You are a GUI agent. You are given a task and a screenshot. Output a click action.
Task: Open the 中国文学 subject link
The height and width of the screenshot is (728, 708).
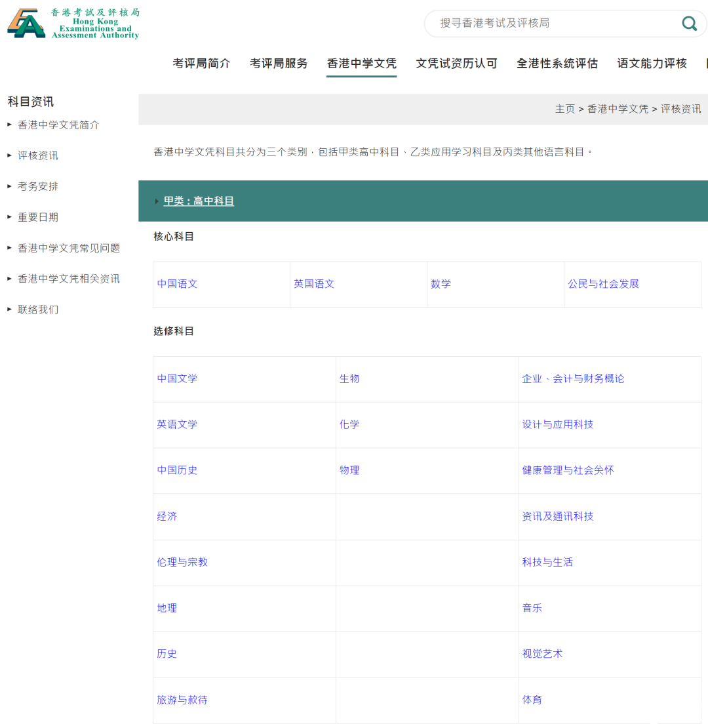click(x=177, y=378)
